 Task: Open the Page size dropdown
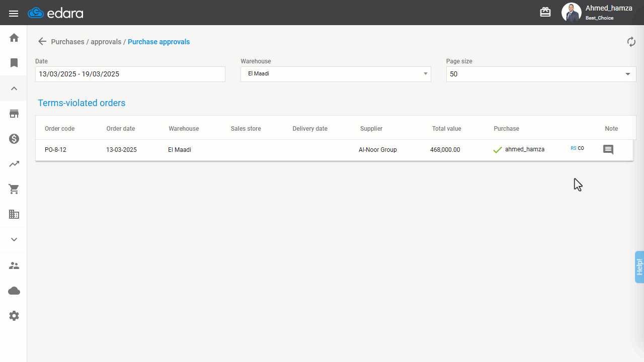(x=541, y=74)
